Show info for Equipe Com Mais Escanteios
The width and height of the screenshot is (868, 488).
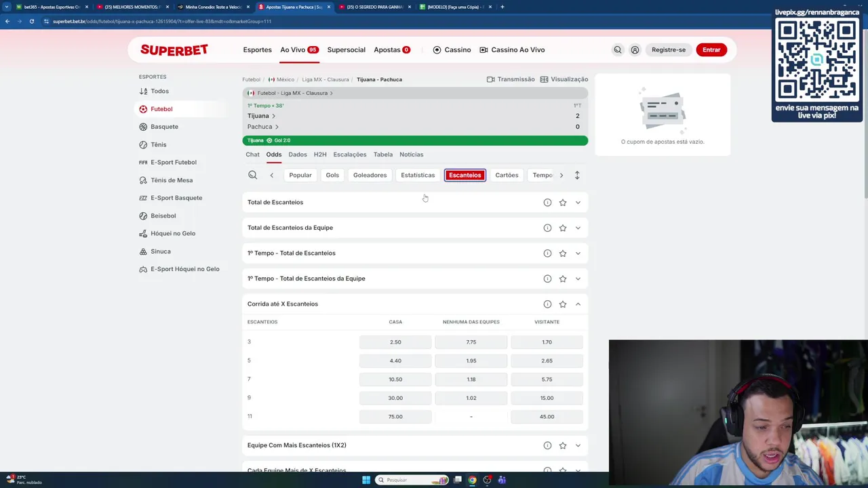(547, 445)
